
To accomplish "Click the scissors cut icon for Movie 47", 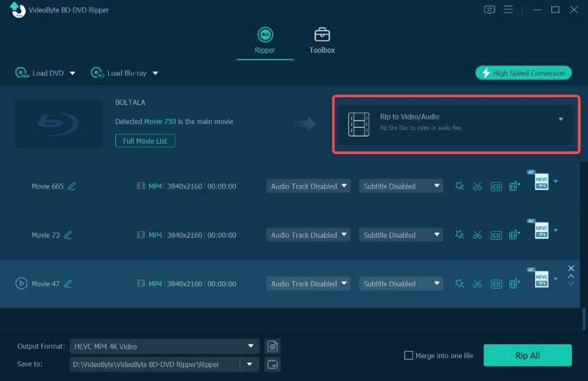I will (x=477, y=283).
